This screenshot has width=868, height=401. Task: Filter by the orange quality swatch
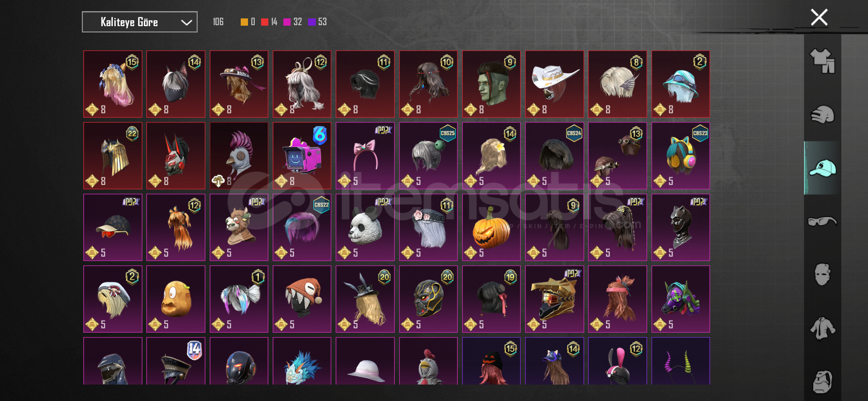(x=244, y=22)
